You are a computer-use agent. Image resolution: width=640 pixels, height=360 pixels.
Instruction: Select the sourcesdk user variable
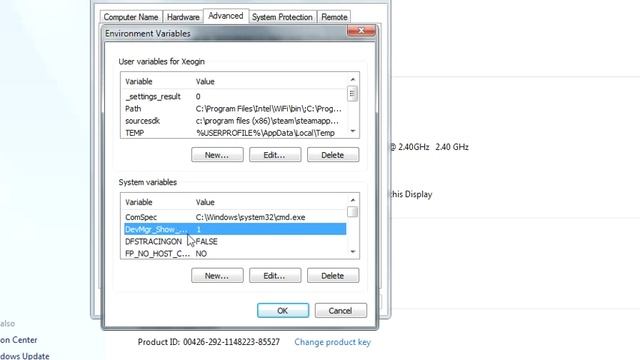(234, 121)
